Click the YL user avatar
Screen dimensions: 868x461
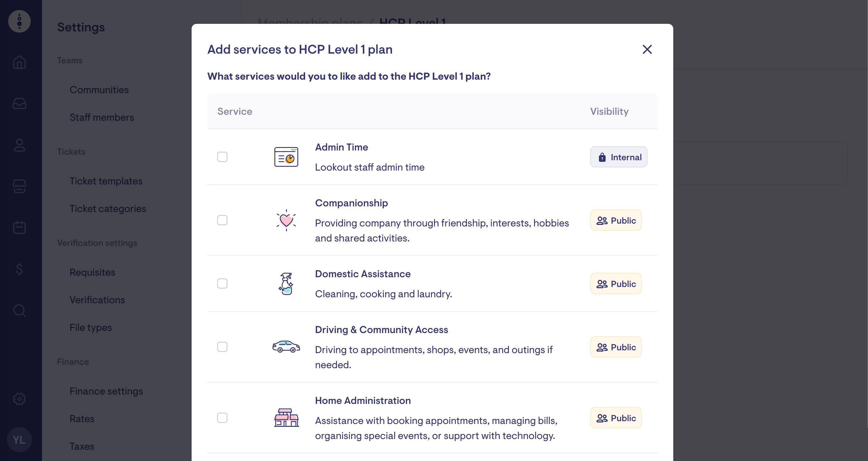(x=19, y=440)
